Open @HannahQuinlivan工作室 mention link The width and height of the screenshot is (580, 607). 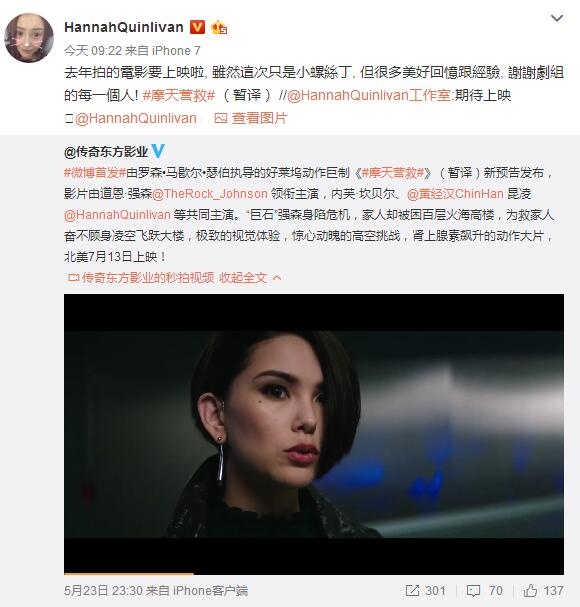click(x=369, y=95)
